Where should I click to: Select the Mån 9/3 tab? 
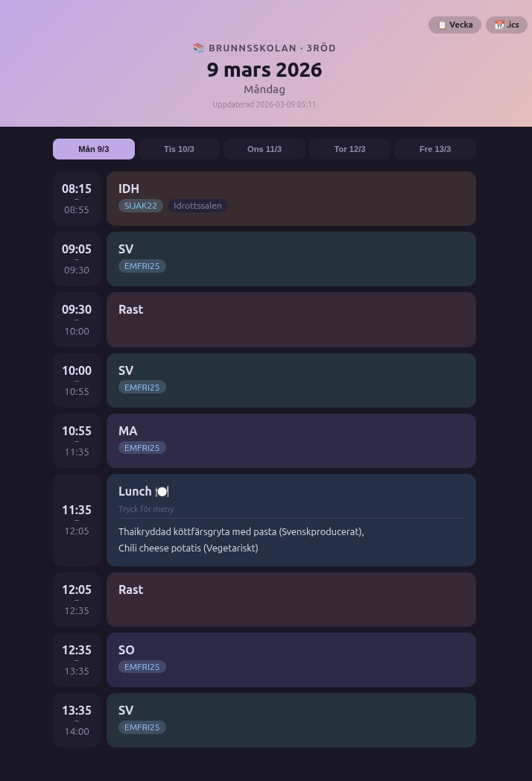[94, 149]
